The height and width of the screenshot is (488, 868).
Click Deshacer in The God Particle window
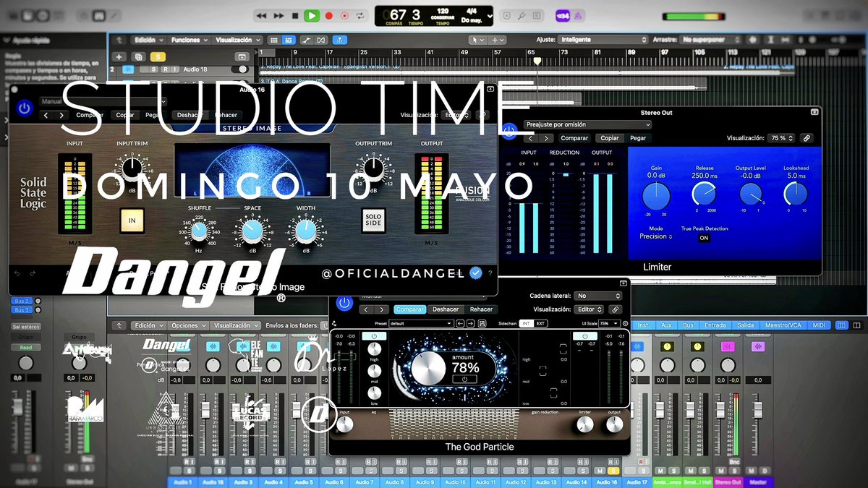coord(446,309)
